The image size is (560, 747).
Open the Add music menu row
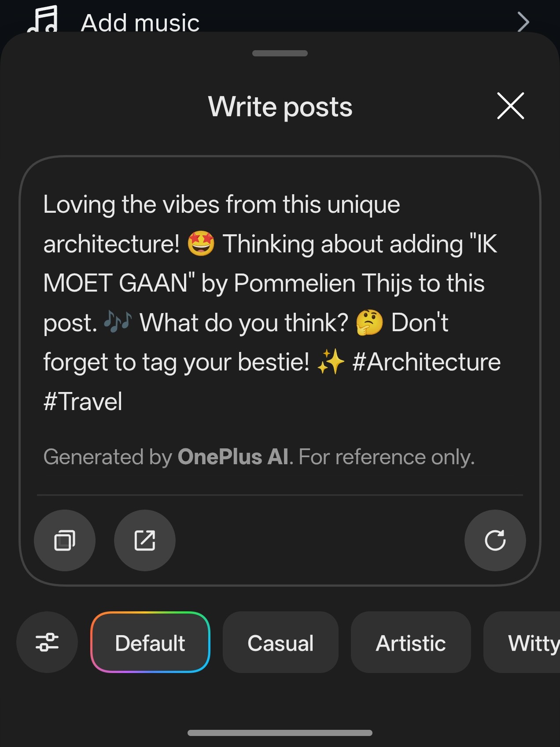coord(140,21)
